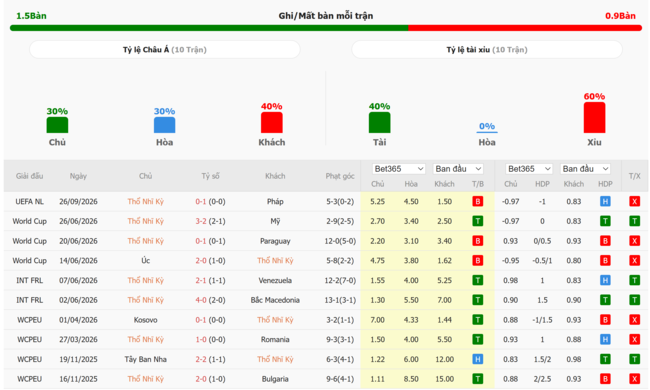The width and height of the screenshot is (650, 390).
Task: Click the blue H T/B badge in Tây Ban Nha row
Action: (478, 359)
